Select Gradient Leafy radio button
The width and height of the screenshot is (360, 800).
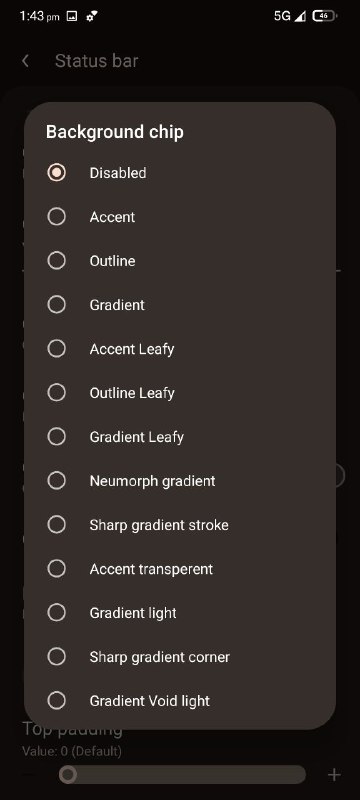click(x=56, y=436)
